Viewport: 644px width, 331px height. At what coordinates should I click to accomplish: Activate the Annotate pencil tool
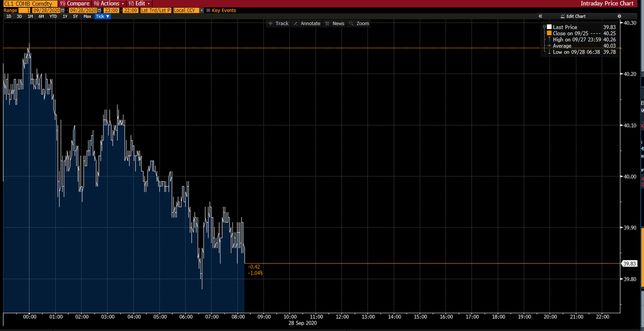pos(308,24)
